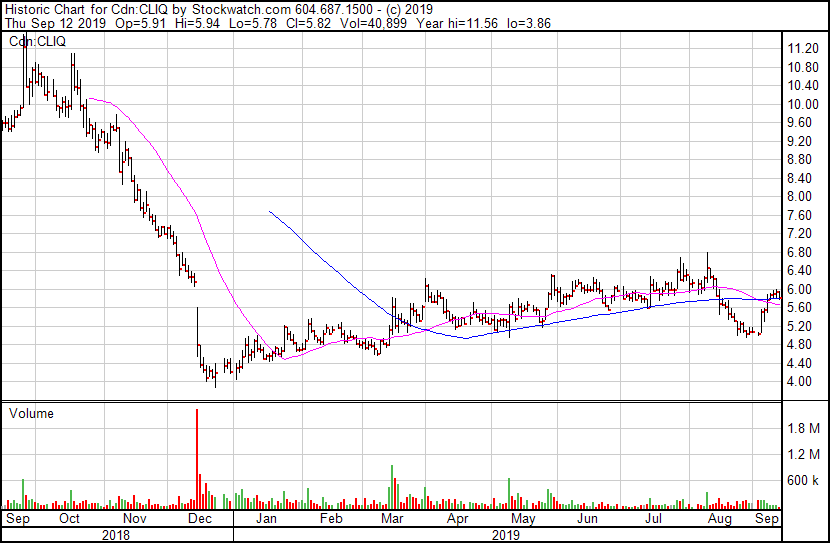The width and height of the screenshot is (830, 543).
Task: Click the 'Apr' month label
Action: point(457,519)
